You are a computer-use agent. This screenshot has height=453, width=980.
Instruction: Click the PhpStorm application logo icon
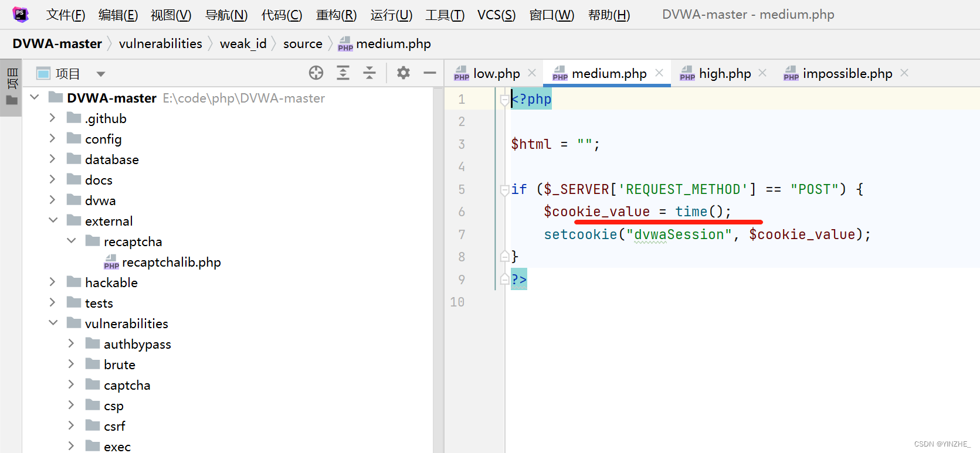[21, 15]
